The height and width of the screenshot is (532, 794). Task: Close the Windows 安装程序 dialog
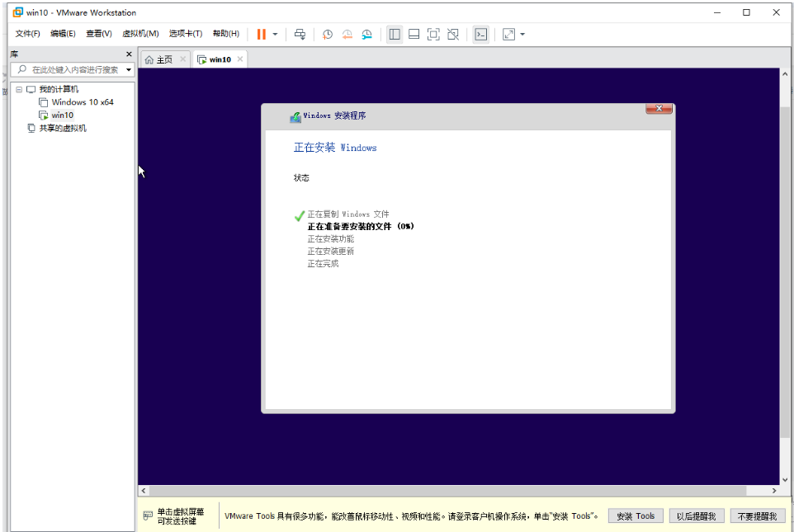[659, 108]
